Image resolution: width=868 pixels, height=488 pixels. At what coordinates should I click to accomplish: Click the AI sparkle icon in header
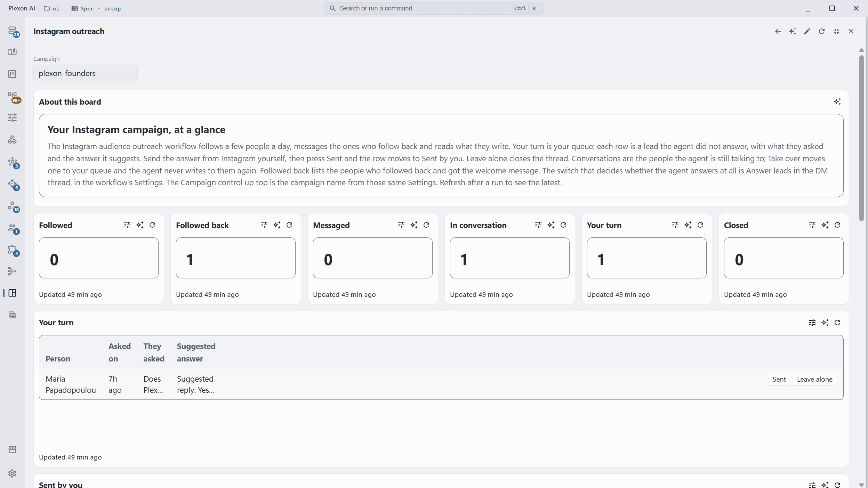pyautogui.click(x=793, y=32)
